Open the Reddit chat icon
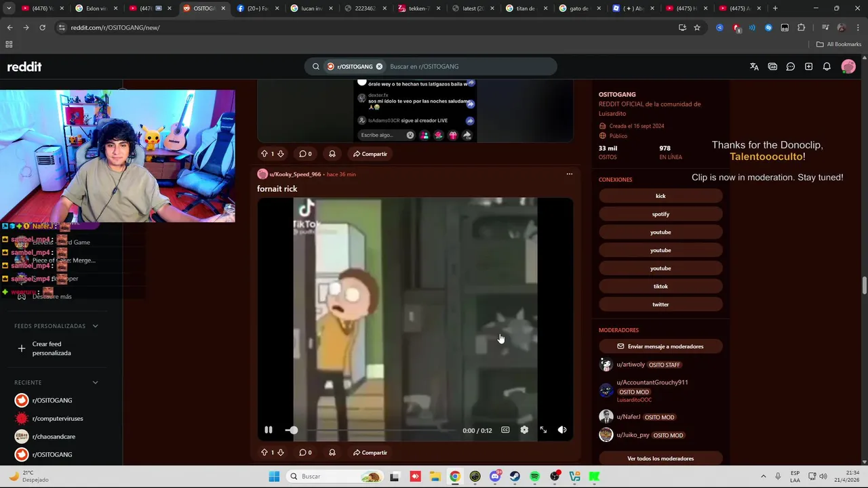This screenshot has height=488, width=868. 791,66
